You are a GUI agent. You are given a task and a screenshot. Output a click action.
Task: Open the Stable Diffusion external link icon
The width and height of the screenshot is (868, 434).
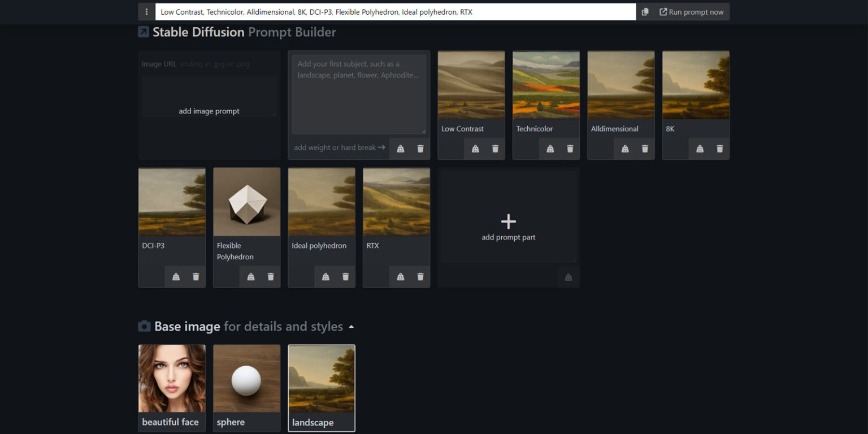pyautogui.click(x=144, y=32)
